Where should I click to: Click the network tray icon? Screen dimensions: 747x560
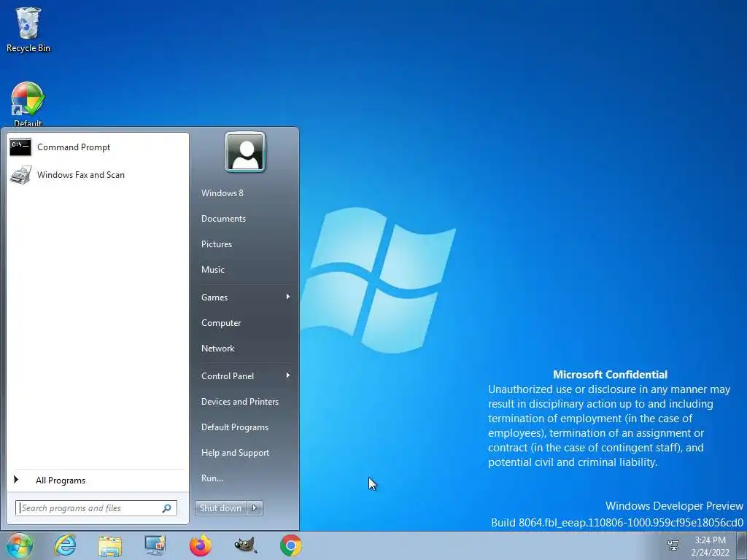[x=673, y=545]
